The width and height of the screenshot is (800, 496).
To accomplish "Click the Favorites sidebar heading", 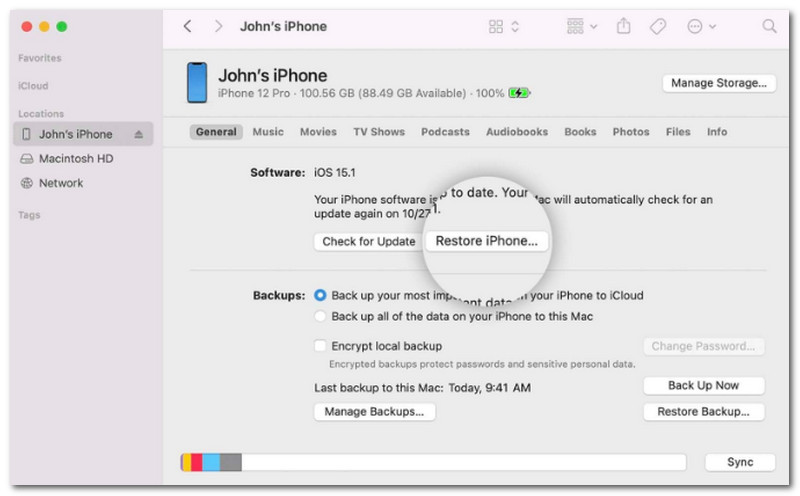I will coord(40,58).
